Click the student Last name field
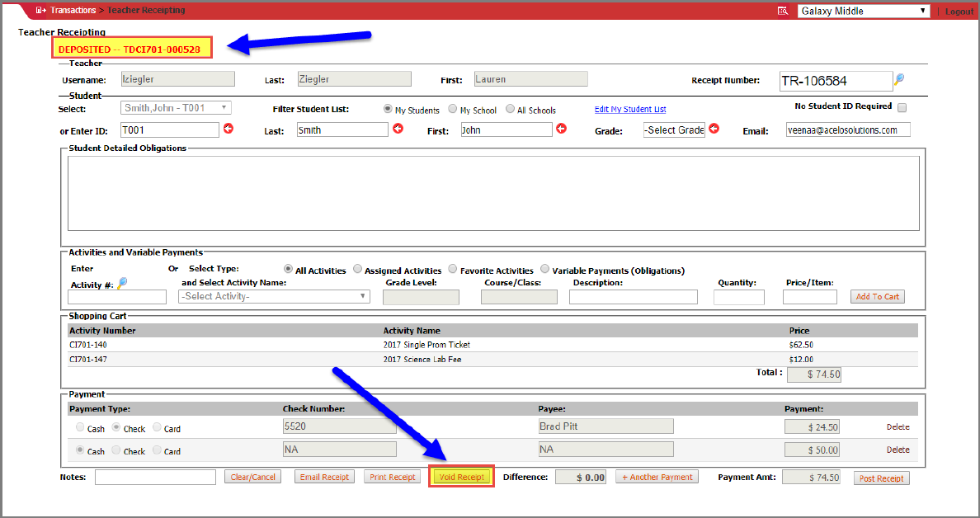Image resolution: width=980 pixels, height=518 pixels. point(342,130)
